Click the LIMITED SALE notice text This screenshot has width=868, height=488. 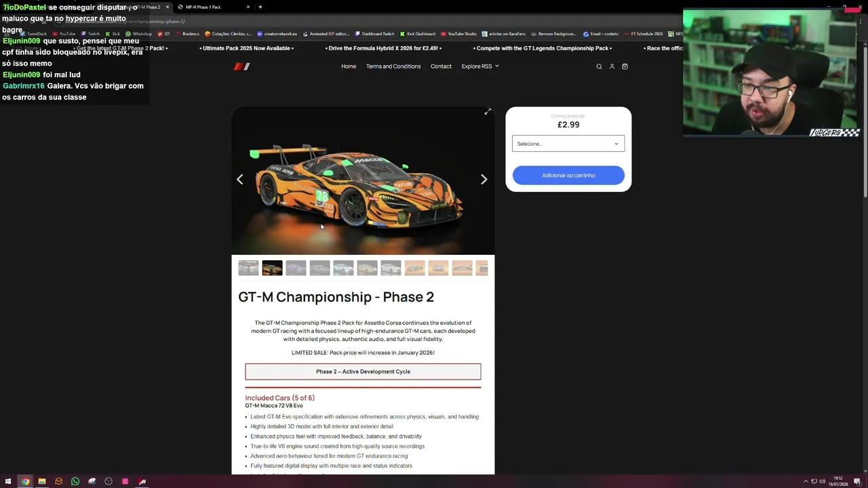[x=363, y=352]
